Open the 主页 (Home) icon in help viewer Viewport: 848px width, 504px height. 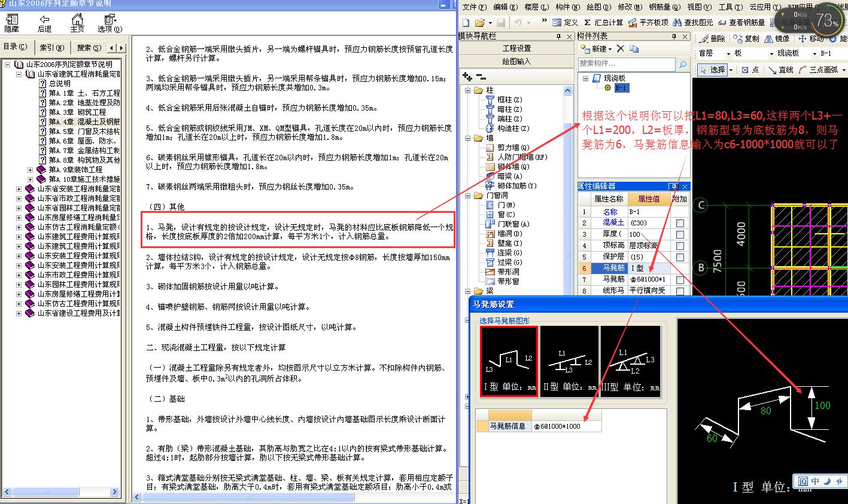click(77, 23)
